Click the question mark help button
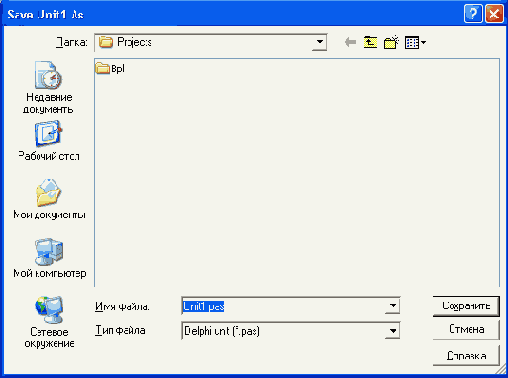The width and height of the screenshot is (508, 378). (x=473, y=14)
